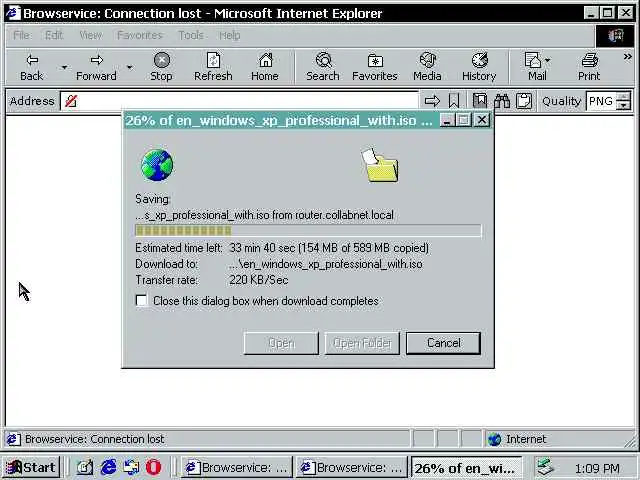Increase Quality with the up spinner arrow
Viewport: 640px width, 480px height.
[623, 97]
